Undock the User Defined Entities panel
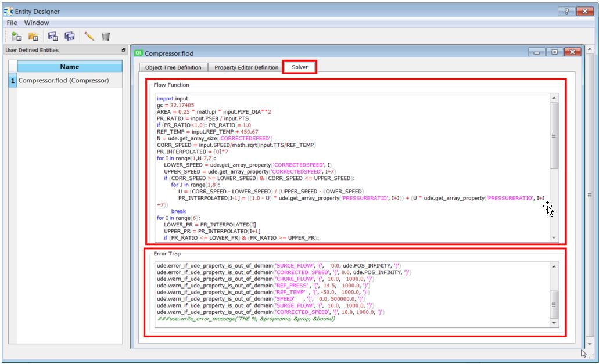 coord(124,51)
